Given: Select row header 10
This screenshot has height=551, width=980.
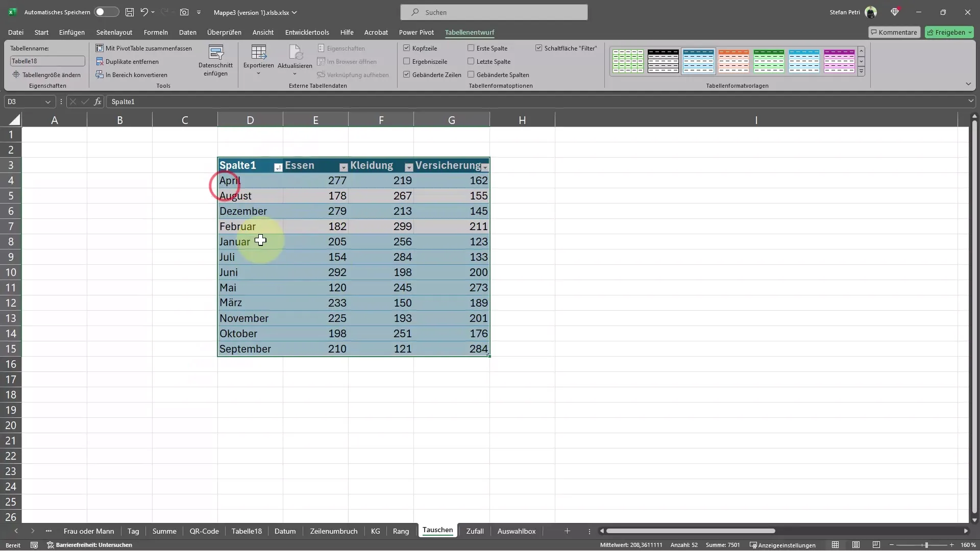Looking at the screenshot, I should pyautogui.click(x=11, y=272).
